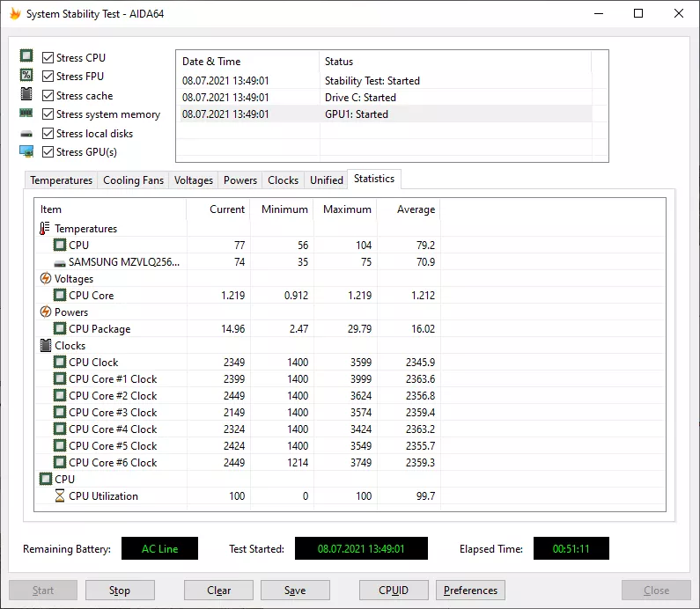
Task: Click the hourglass icon of CPU Utilization
Action: pyautogui.click(x=59, y=495)
